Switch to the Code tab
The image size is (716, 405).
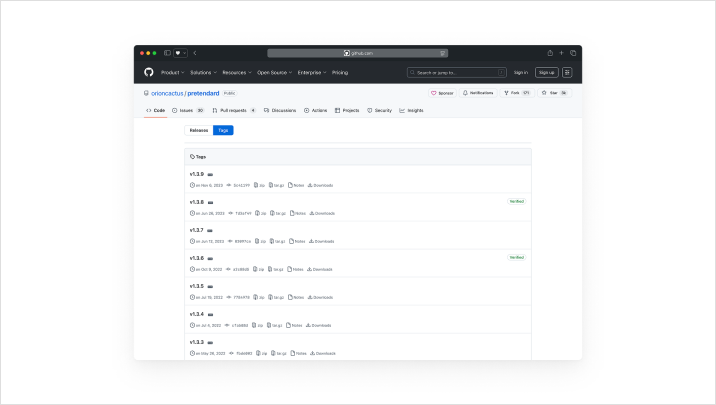pyautogui.click(x=155, y=110)
